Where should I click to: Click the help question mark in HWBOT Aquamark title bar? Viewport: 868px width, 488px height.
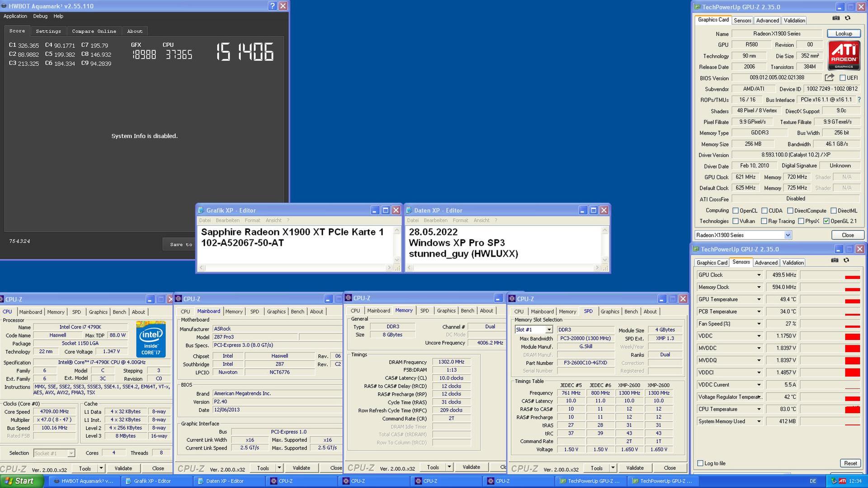click(272, 6)
